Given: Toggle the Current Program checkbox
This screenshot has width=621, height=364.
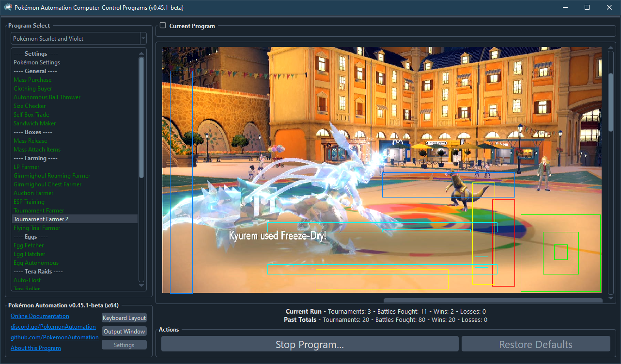Looking at the screenshot, I should (x=163, y=26).
